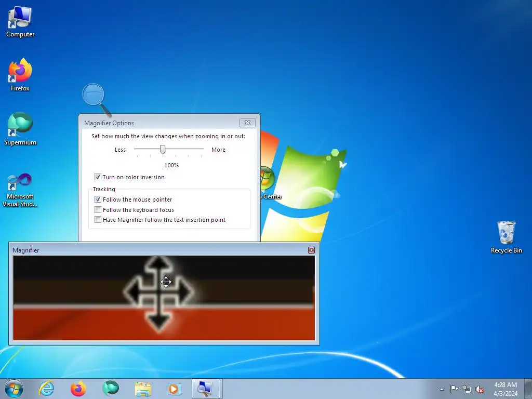This screenshot has height=399, width=532.
Task: Enable Magnifier follow the text insertion point
Action: [x=98, y=220]
